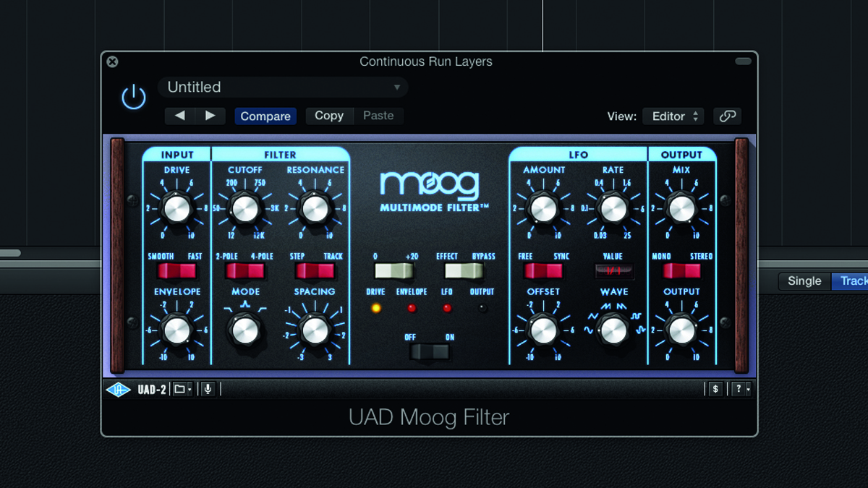
Task: Click the OUTPUT level knob
Action: pos(681,330)
